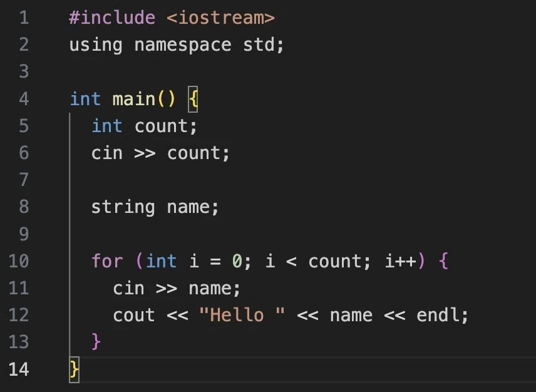Click the 'for' keyword
Screen dimensions: 536x392
pyautogui.click(x=107, y=261)
